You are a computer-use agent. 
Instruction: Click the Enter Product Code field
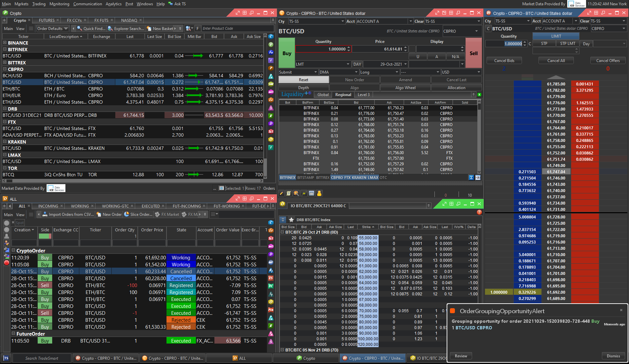[x=237, y=29]
